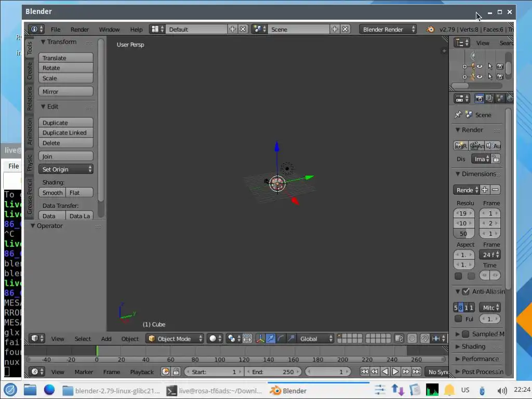Enable the scale manipulator icon
Image resolution: width=532 pixels, height=399 pixels.
tap(291, 338)
